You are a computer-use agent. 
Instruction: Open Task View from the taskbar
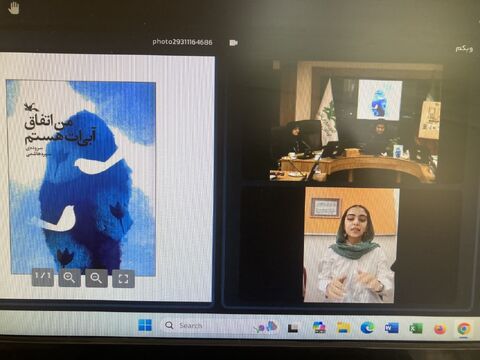click(293, 328)
